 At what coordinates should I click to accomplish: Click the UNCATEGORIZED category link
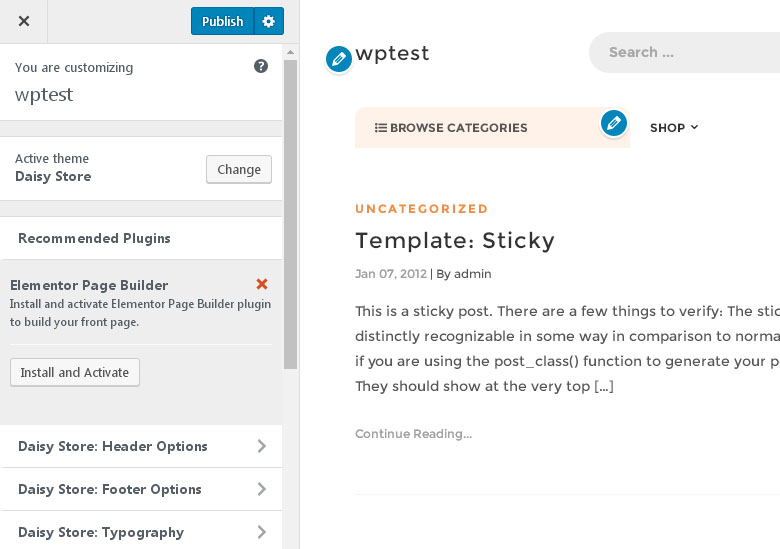tap(421, 209)
